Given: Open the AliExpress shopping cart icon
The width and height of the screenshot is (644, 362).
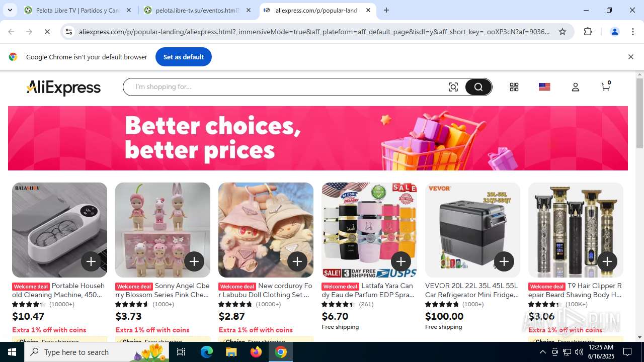Looking at the screenshot, I should pos(606,86).
